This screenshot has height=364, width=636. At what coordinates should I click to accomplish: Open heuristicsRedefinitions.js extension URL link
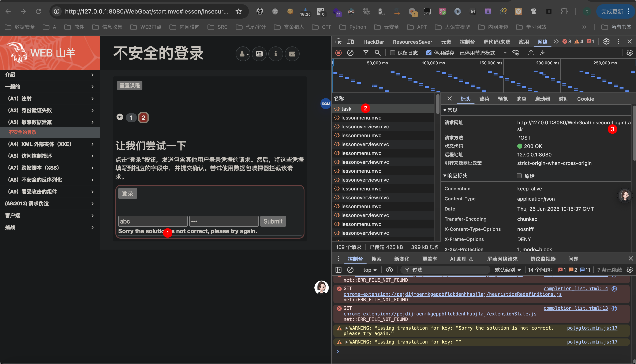pos(452,294)
